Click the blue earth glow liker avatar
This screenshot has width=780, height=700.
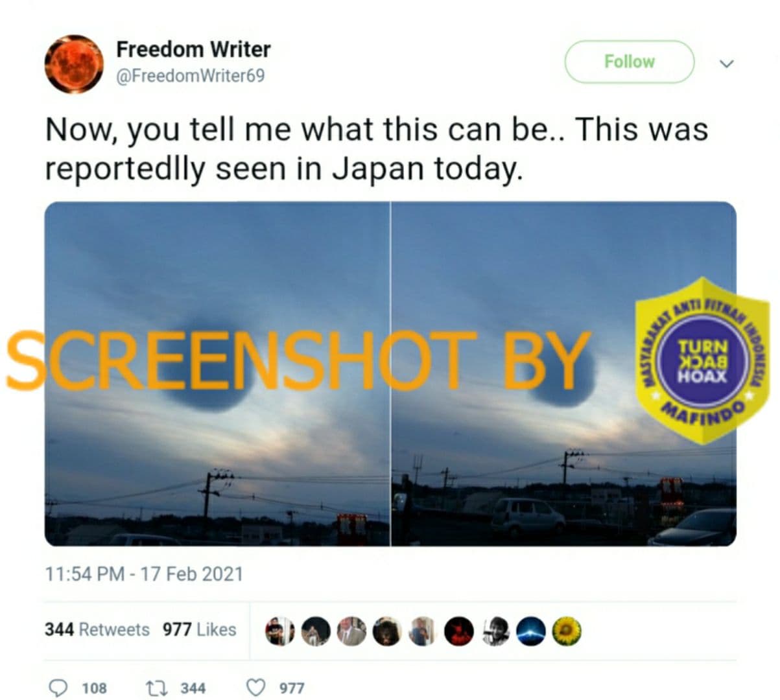coord(531,630)
